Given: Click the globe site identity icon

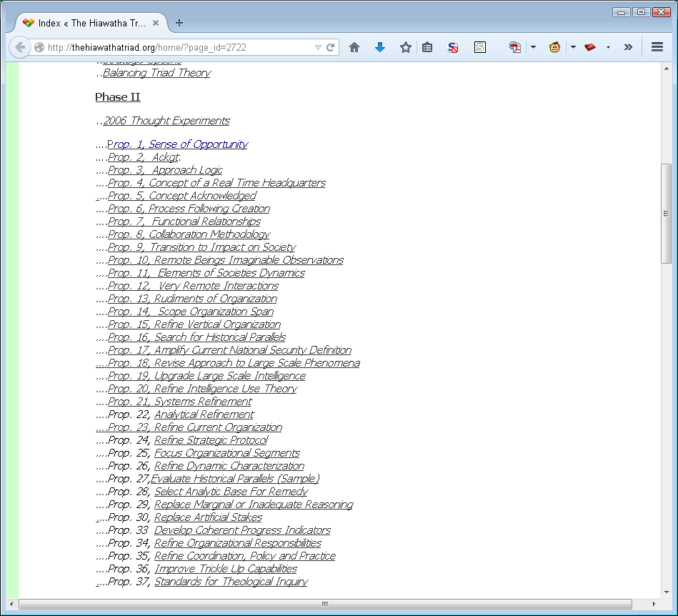Looking at the screenshot, I should (x=39, y=47).
